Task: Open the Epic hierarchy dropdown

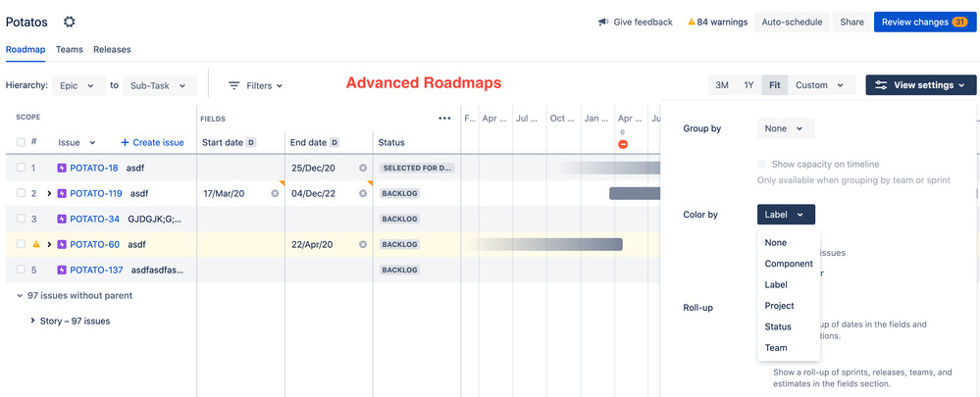Action: 78,85
